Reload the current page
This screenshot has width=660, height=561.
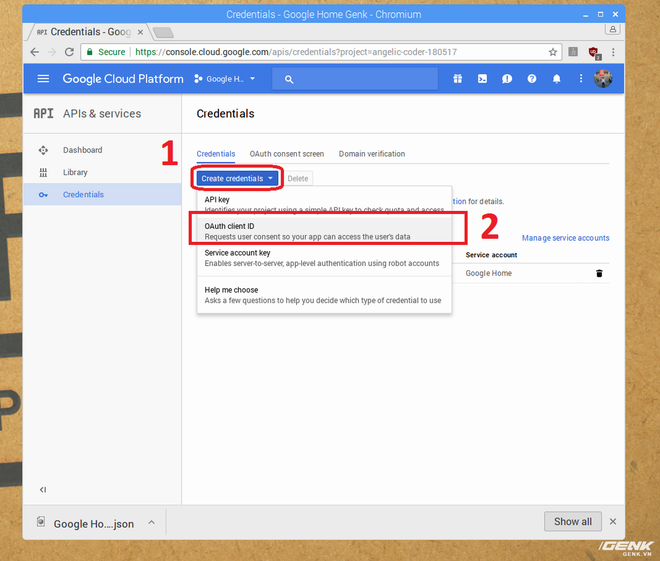69,52
